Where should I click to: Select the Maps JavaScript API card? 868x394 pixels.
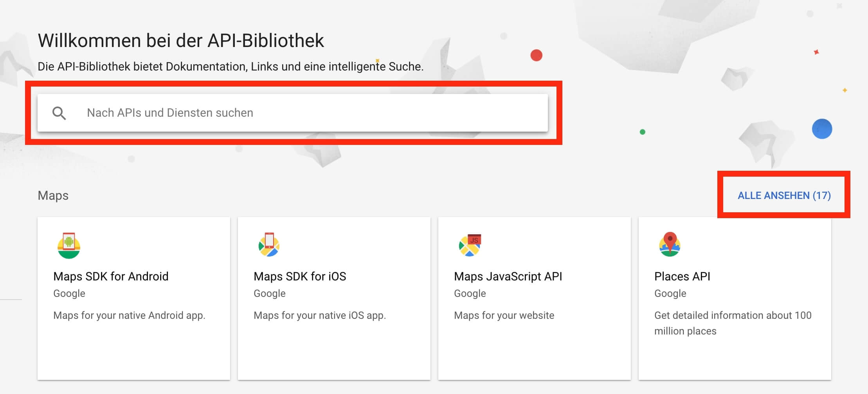(534, 298)
